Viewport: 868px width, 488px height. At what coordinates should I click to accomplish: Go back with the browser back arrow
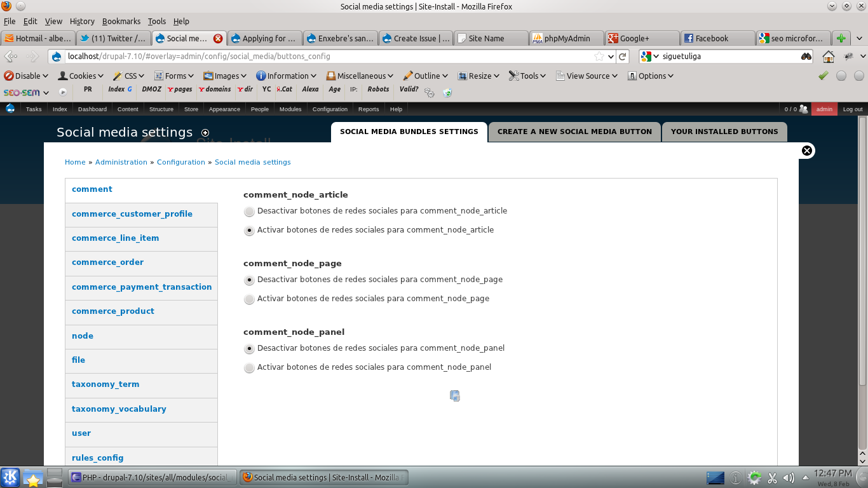tap(11, 57)
